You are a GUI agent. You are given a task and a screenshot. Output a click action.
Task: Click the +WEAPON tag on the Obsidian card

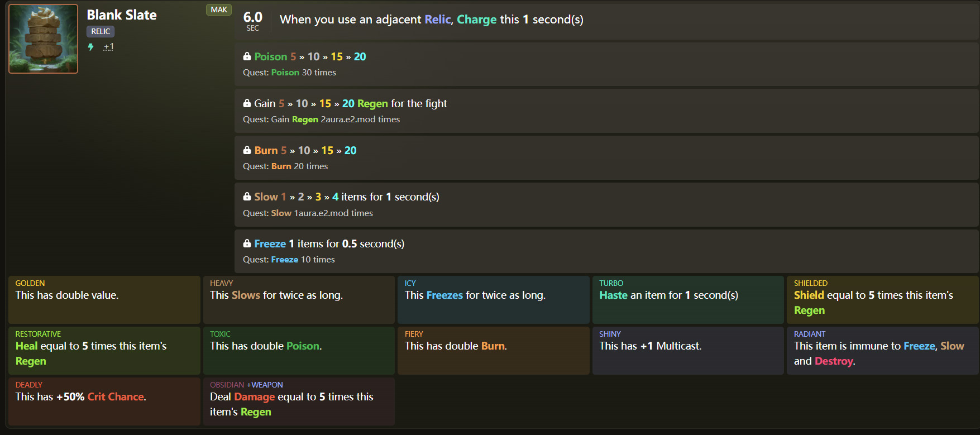[x=265, y=385]
